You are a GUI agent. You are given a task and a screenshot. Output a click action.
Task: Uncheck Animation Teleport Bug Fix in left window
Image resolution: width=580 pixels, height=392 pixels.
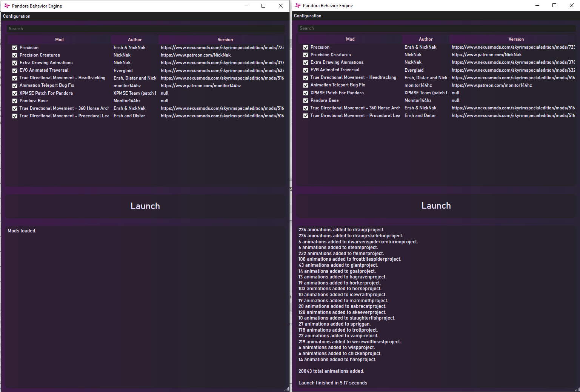[15, 86]
